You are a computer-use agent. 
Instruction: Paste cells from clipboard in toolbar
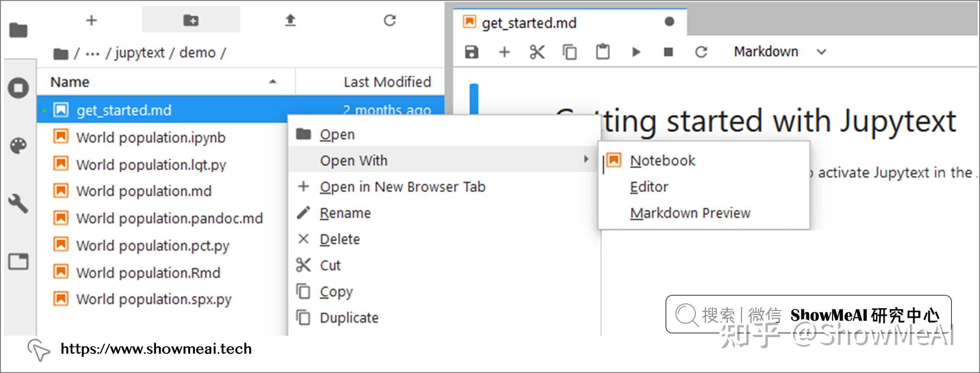(602, 52)
